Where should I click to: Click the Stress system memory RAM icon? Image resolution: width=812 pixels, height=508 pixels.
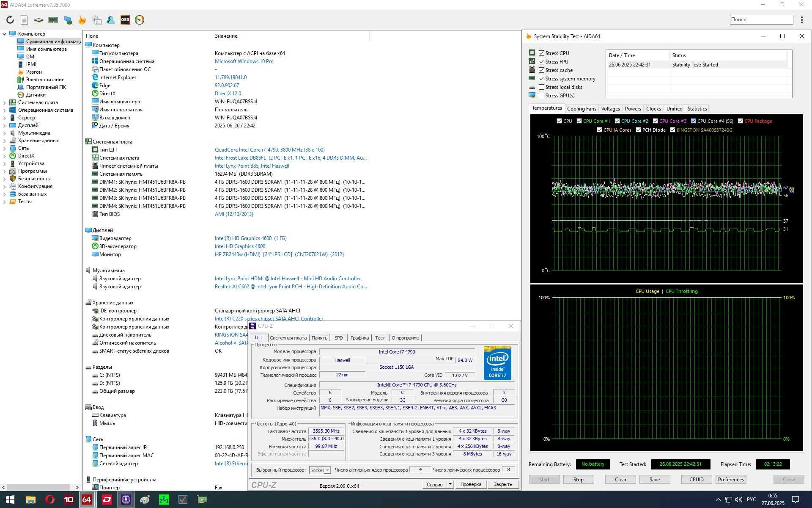coord(532,78)
